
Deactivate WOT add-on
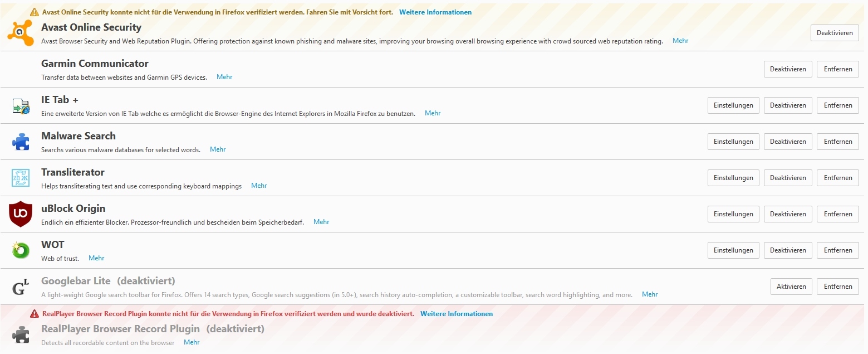tap(788, 250)
